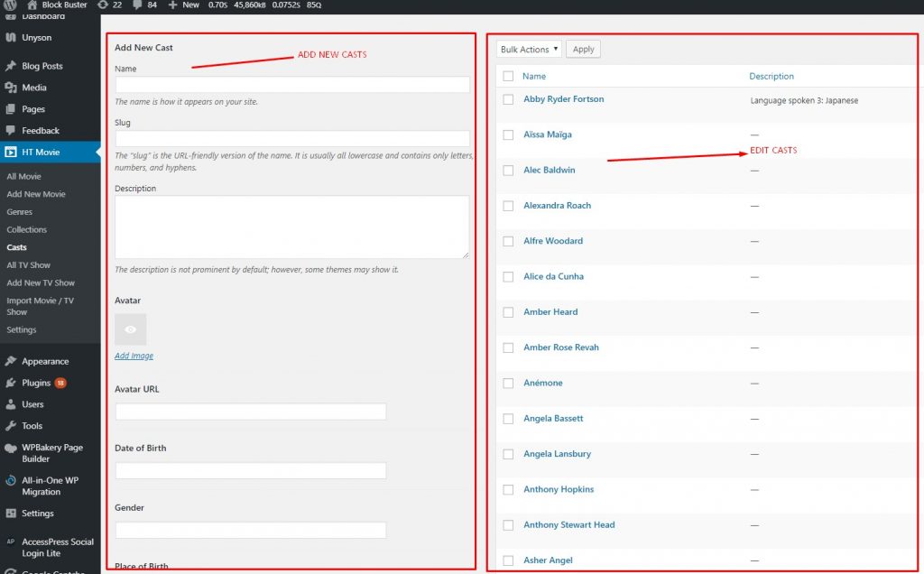Click the Block Buster site name
924x574 pixels.
click(x=64, y=5)
